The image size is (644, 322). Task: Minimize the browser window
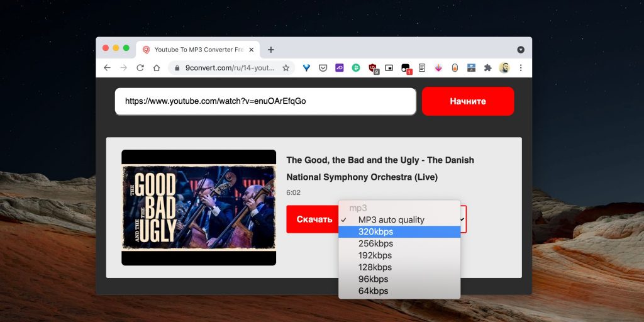(x=116, y=48)
